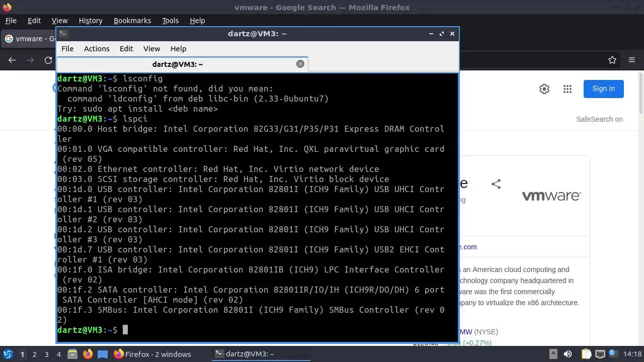Open the terminal Edit menu

[126, 49]
